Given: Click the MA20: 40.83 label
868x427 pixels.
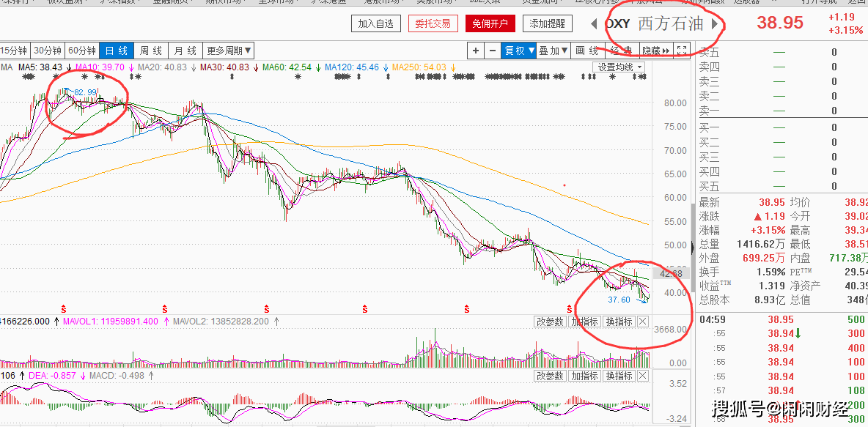Looking at the screenshot, I should (x=163, y=67).
